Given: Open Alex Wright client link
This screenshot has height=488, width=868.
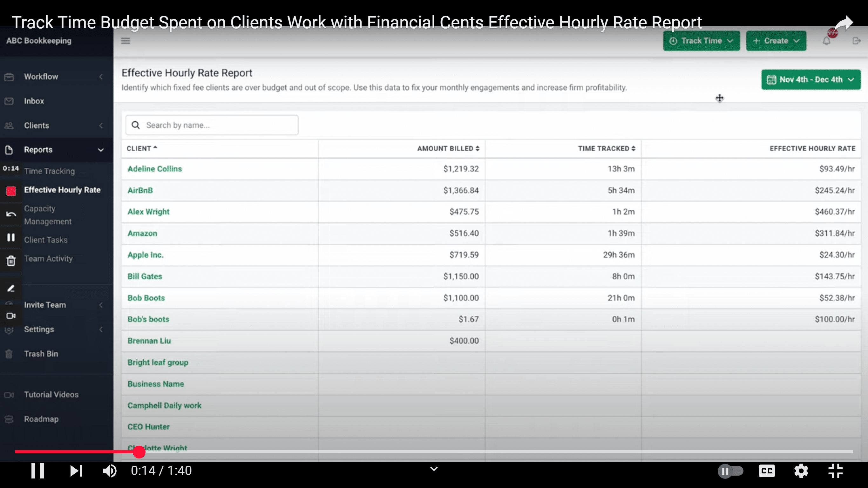Looking at the screenshot, I should (x=148, y=212).
